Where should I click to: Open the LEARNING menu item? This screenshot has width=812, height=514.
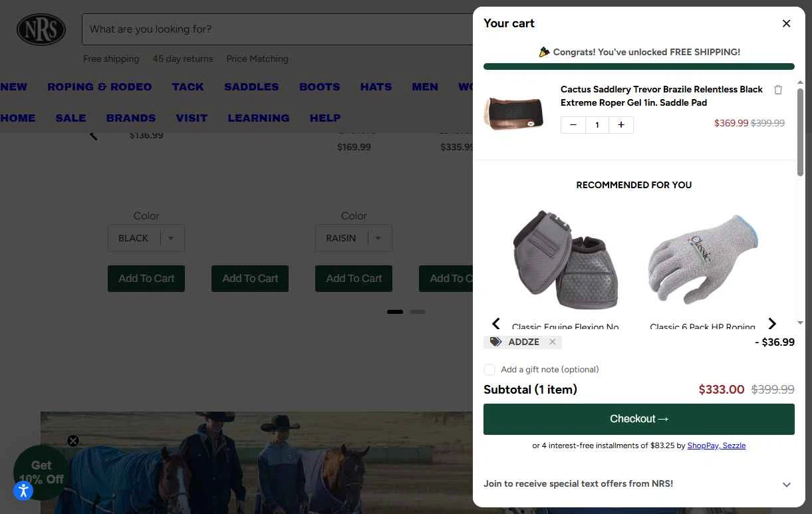pyautogui.click(x=259, y=118)
